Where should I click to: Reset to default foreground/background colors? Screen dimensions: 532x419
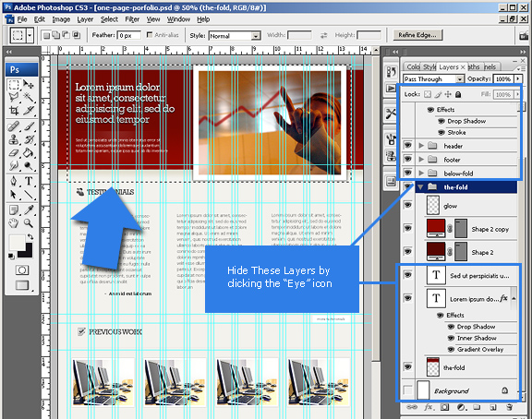(11, 256)
